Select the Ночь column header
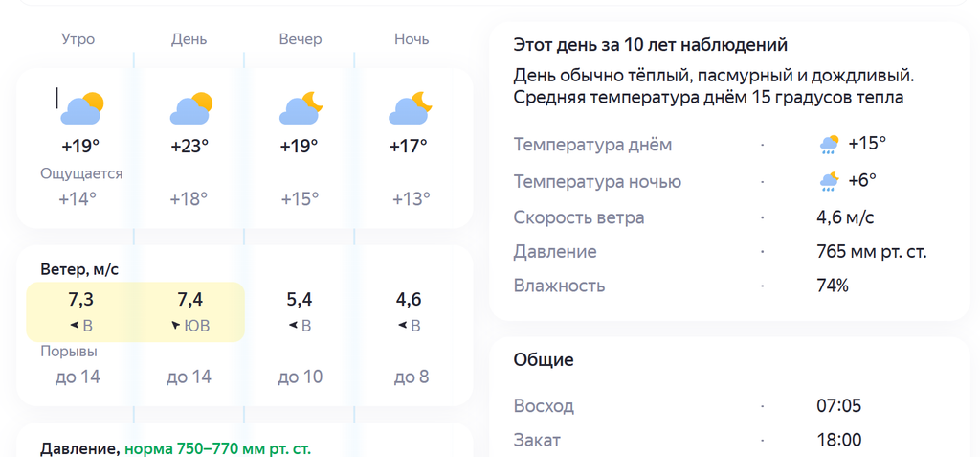The image size is (980, 457). (412, 39)
